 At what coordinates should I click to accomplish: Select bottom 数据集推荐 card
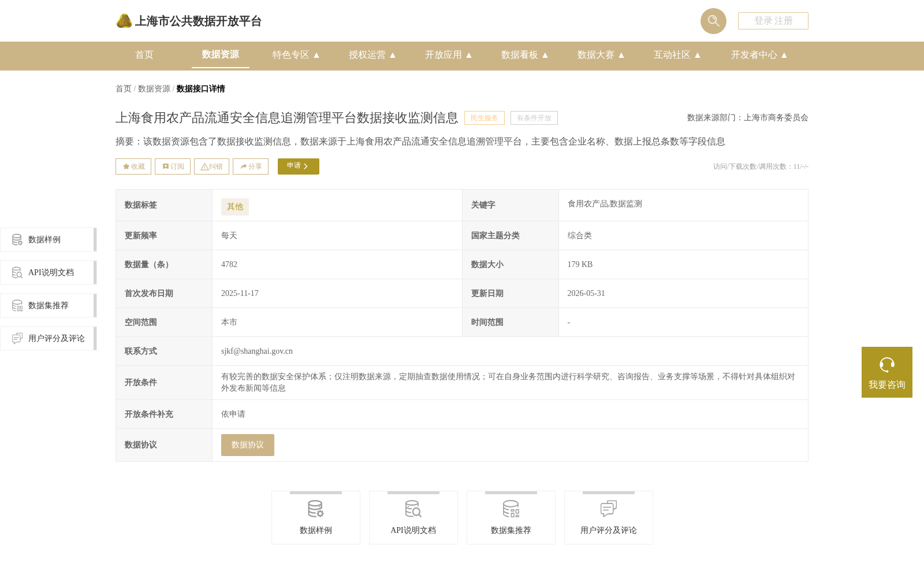(511, 518)
